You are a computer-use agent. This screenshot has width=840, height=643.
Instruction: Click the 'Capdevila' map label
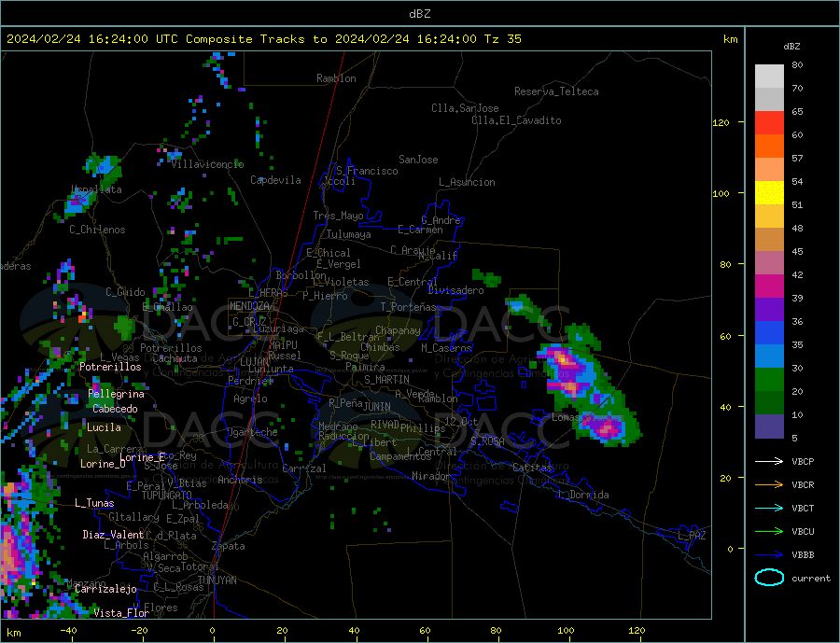click(276, 180)
